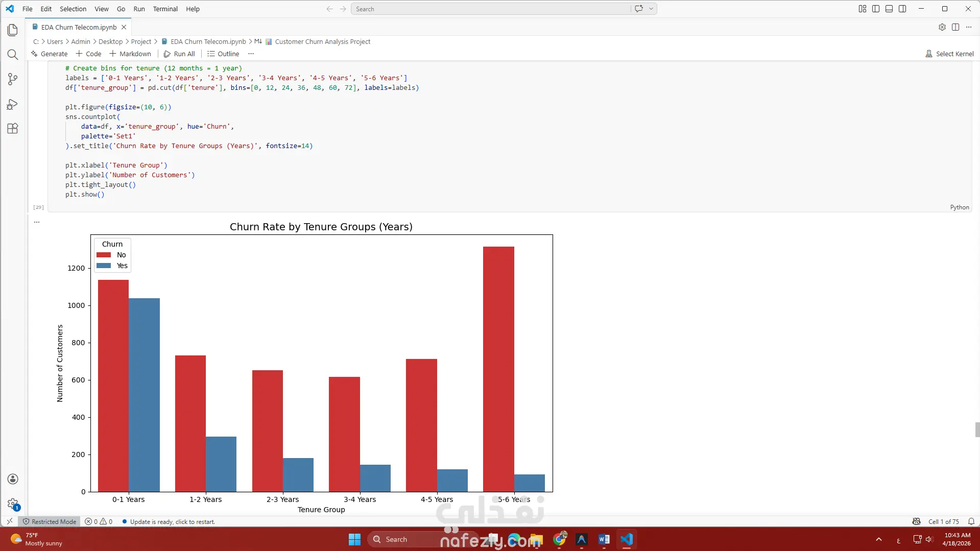Viewport: 980px width, 551px height.
Task: Open editor More Actions ellipsis
Action: click(x=969, y=27)
